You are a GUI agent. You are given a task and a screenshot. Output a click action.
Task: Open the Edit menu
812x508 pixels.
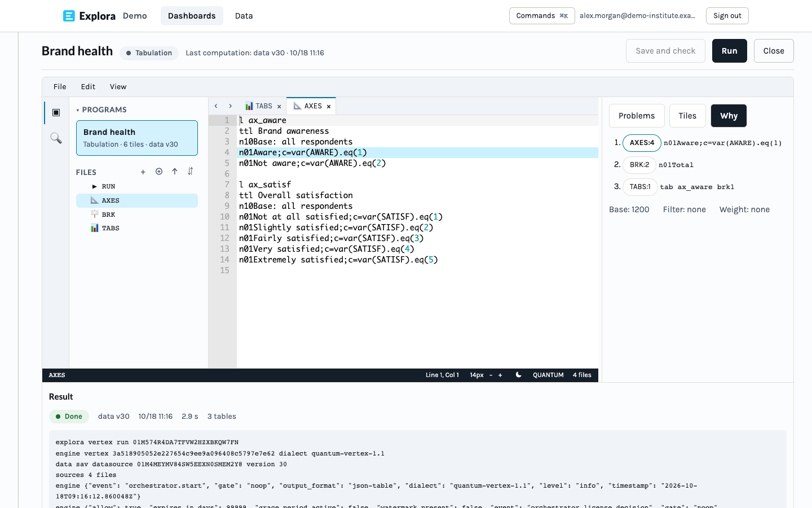[x=88, y=87]
